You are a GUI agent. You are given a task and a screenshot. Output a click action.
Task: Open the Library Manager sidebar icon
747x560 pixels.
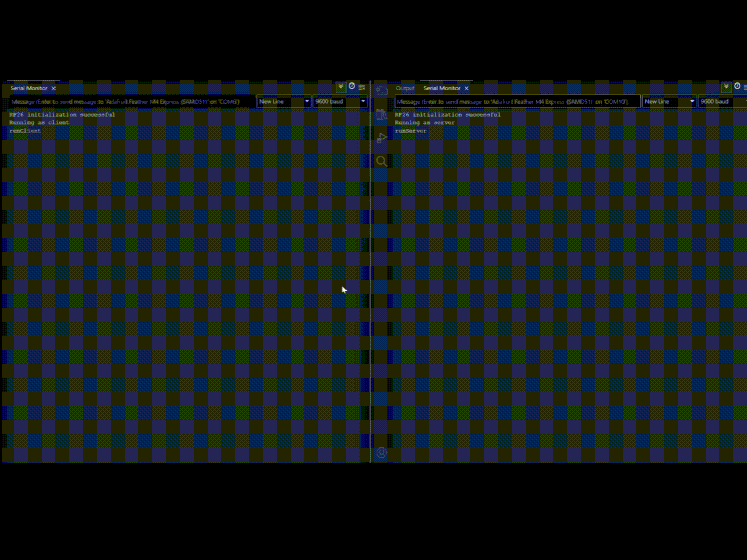382,115
